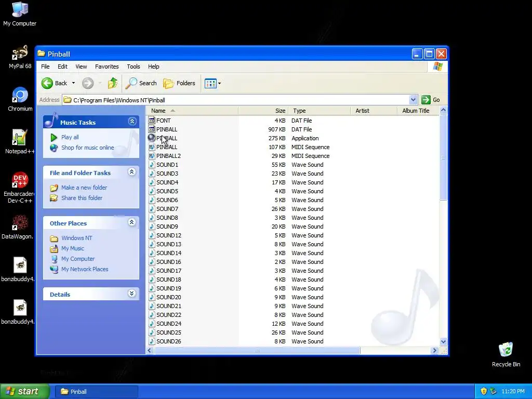Image resolution: width=532 pixels, height=399 pixels.
Task: Click the Album Title column header
Action: coord(418,111)
